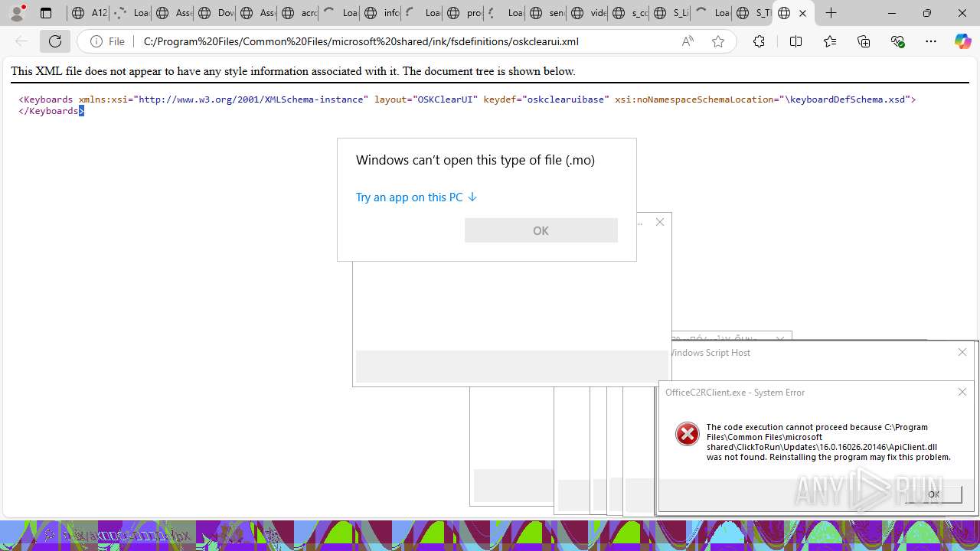This screenshot has width=980, height=551.
Task: Close the Windows Script Host dialog
Action: click(x=962, y=352)
